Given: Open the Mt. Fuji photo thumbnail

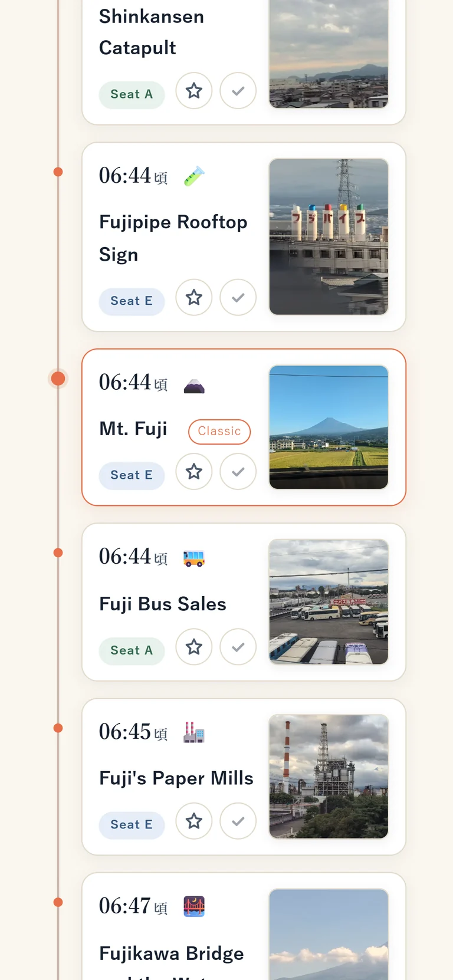Looking at the screenshot, I should click(x=329, y=427).
